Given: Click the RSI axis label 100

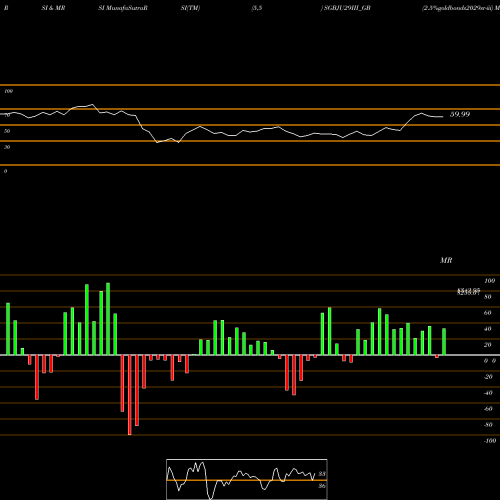Looking at the screenshot, I should [8, 91].
